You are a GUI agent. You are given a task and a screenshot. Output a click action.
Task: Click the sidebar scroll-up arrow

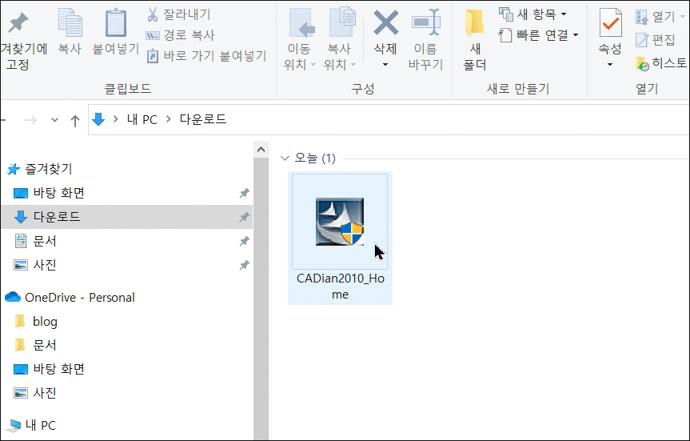[x=261, y=150]
